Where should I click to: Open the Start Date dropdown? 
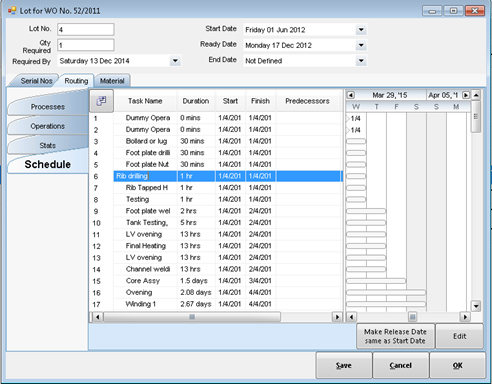(361, 30)
